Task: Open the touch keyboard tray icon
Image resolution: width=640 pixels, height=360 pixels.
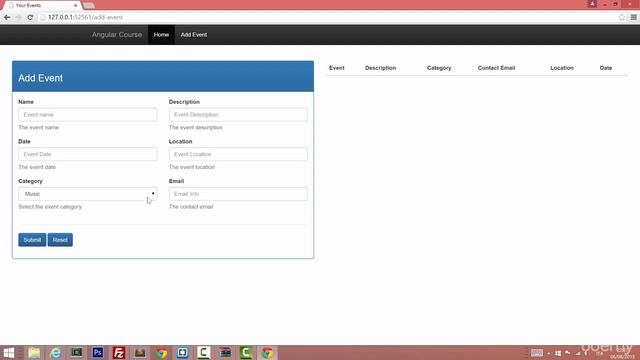Action: point(537,353)
